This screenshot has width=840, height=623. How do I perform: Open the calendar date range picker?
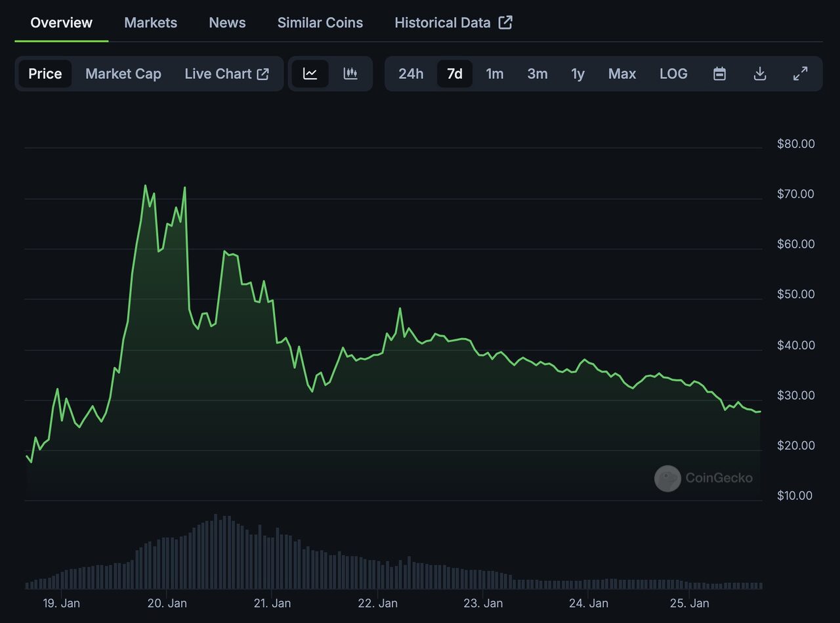click(x=719, y=74)
